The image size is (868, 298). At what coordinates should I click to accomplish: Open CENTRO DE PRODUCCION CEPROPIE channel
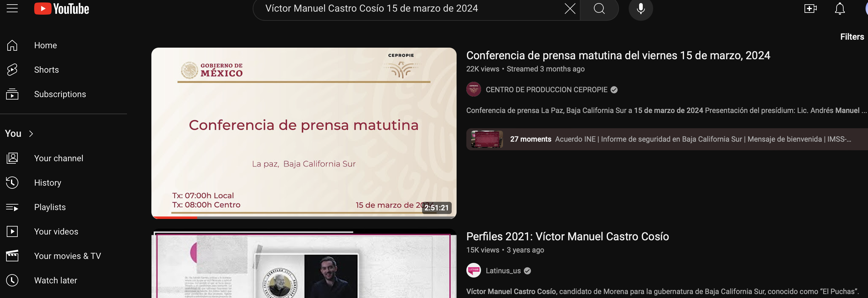(546, 90)
